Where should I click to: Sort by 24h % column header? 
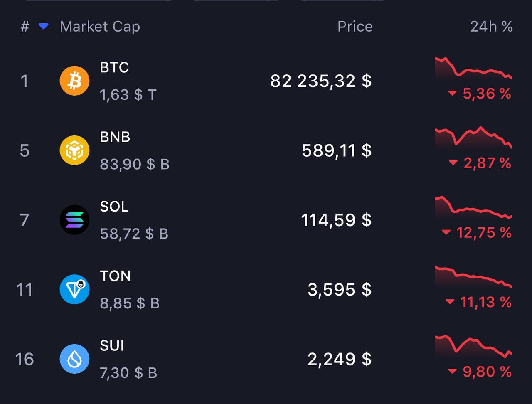(x=491, y=27)
